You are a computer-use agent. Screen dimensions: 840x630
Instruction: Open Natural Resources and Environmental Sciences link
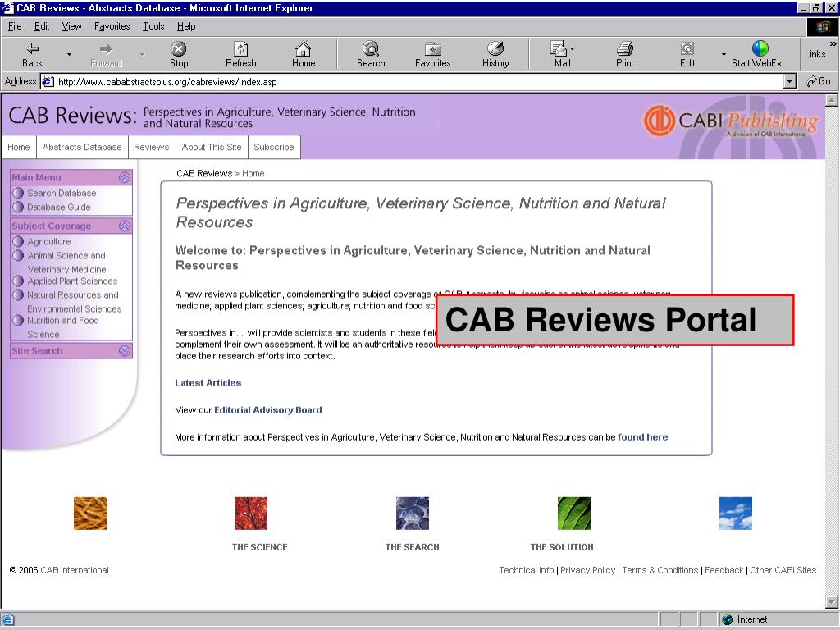pyautogui.click(x=74, y=302)
